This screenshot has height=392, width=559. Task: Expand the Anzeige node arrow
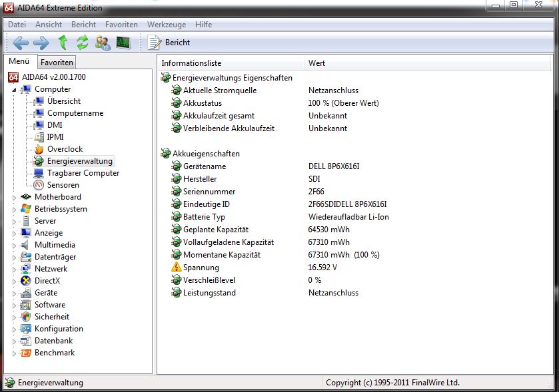tap(14, 234)
